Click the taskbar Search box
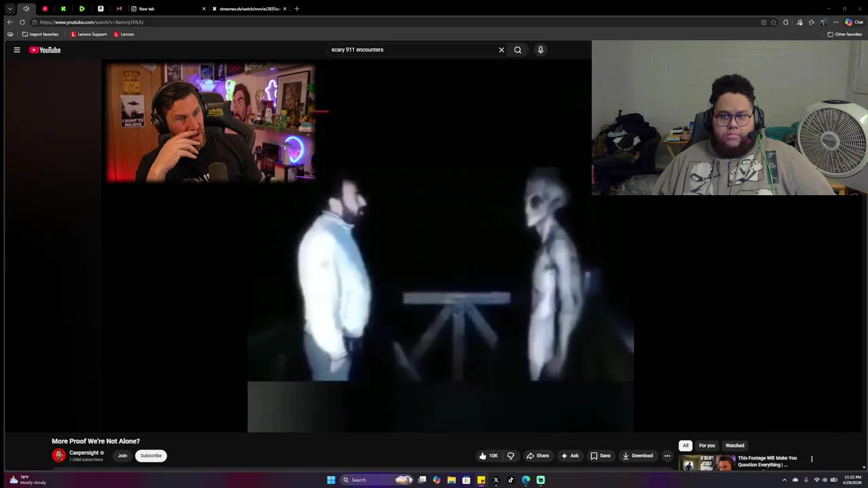Viewport: 868px width, 488px height. click(x=377, y=480)
